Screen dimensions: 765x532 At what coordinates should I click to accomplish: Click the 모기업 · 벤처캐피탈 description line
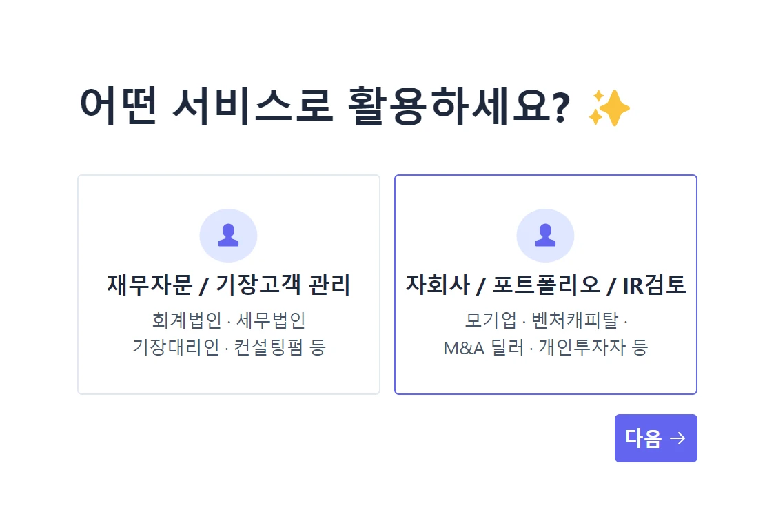(x=546, y=320)
